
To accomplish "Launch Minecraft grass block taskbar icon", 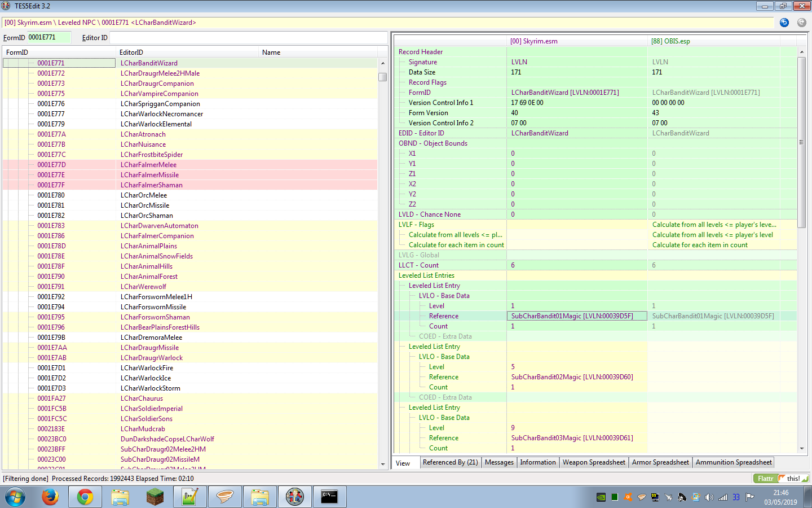I will point(155,497).
